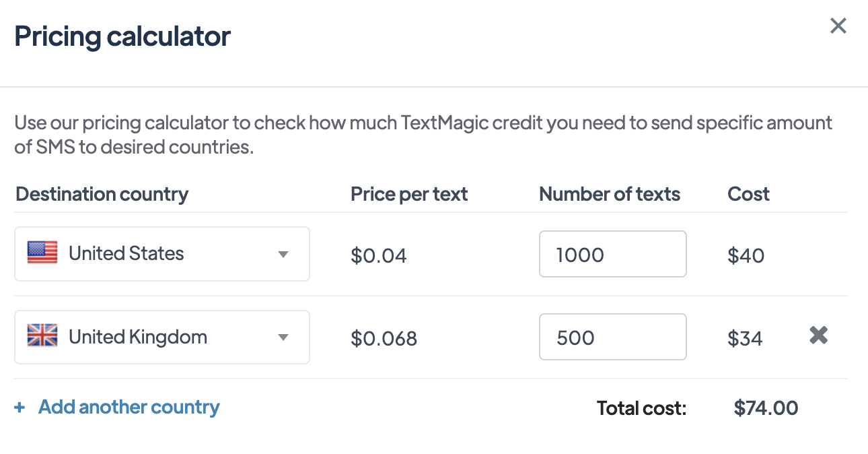Click the United States flag icon
The height and width of the screenshot is (454, 868).
point(42,253)
